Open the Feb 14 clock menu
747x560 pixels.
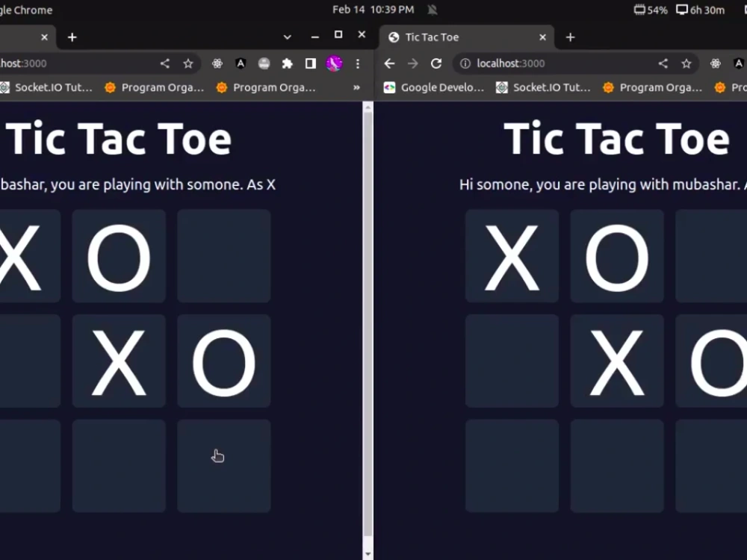click(x=373, y=10)
